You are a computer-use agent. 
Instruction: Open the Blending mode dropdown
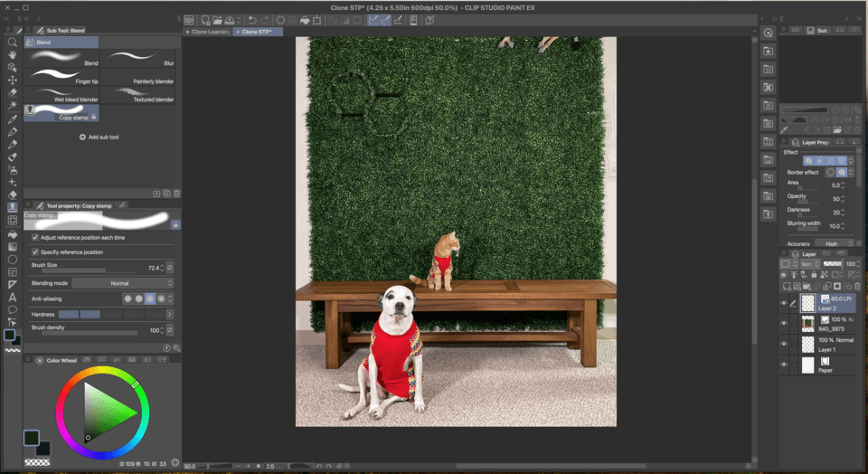click(120, 283)
